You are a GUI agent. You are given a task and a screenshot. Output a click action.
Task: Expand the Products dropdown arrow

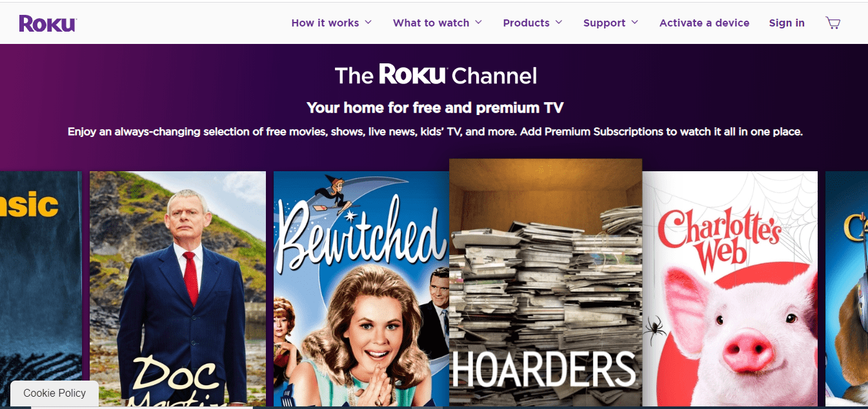pyautogui.click(x=559, y=22)
